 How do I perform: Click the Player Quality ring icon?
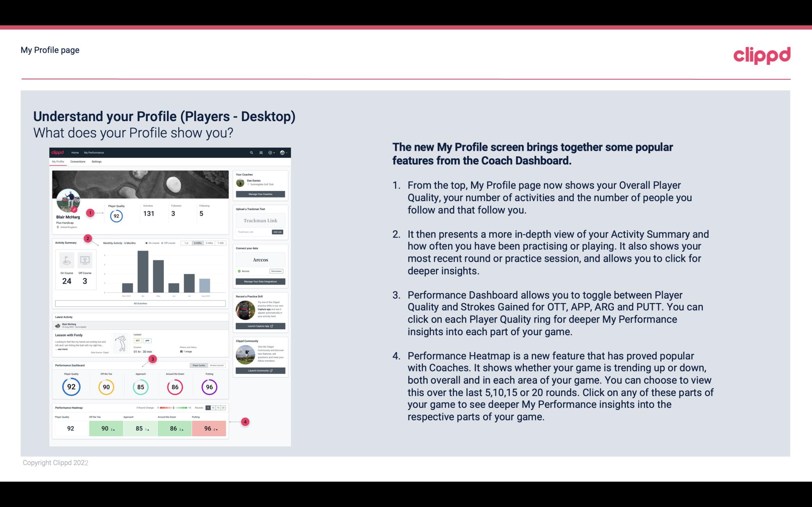tap(71, 386)
